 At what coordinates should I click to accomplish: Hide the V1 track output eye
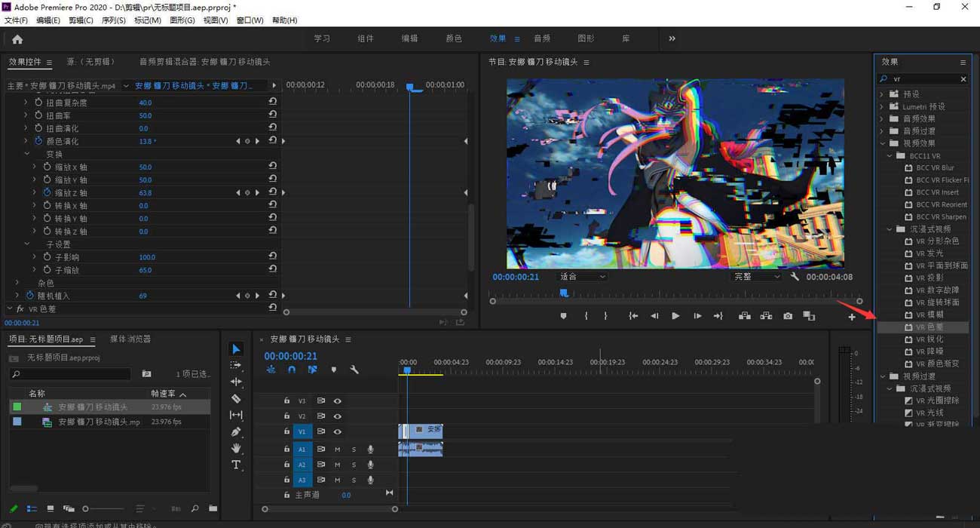[337, 431]
